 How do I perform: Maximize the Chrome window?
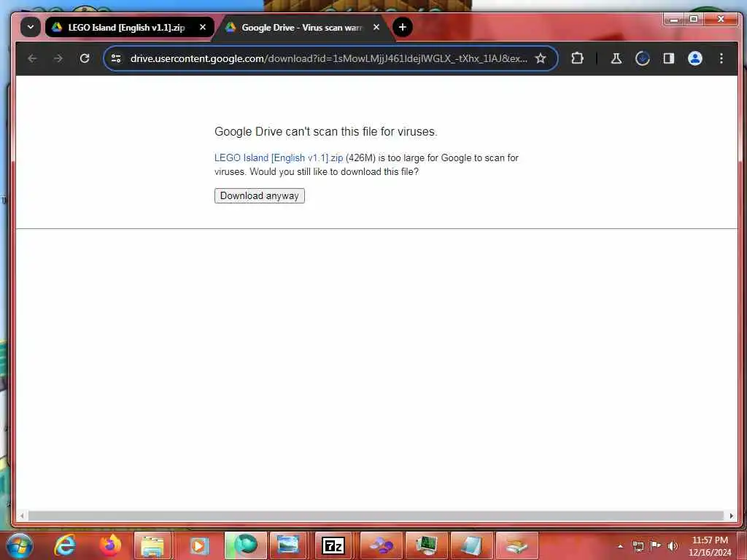694,20
